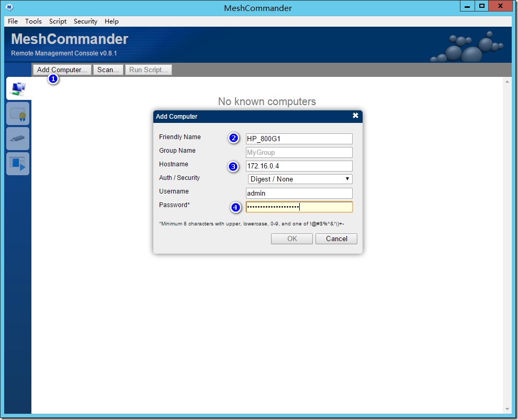Open the Auth / Security dropdown
The height and width of the screenshot is (420, 518).
tap(299, 179)
